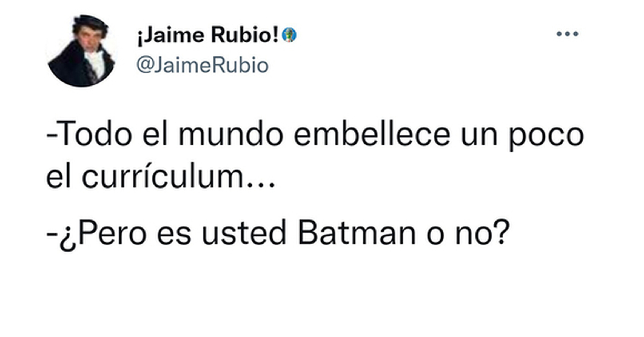Click the display name ¡Jaime Rubio!
644x337 pixels.
tap(208, 35)
